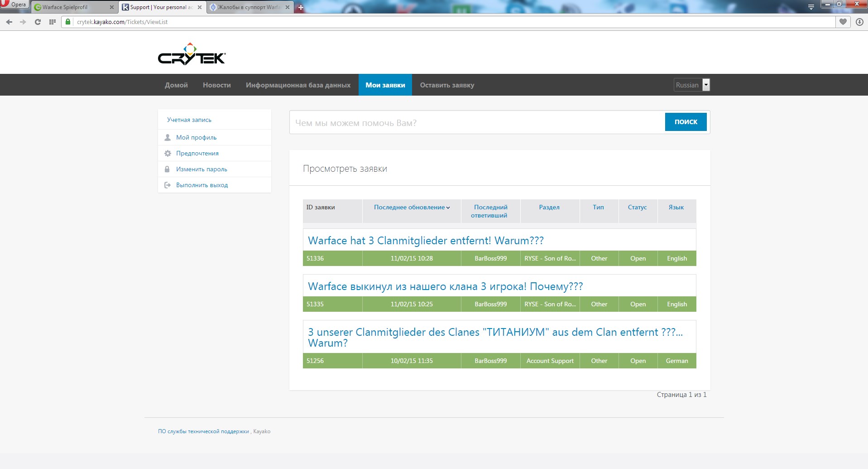Open ticket Warface выкинул из нашего клана

pyautogui.click(x=445, y=286)
